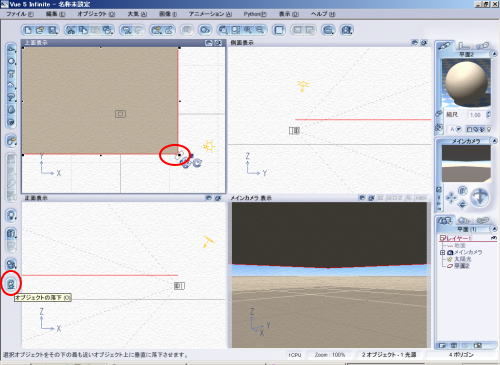Click the light tool in left sidebar
Viewport: 500px width, 365px height.
[11, 215]
